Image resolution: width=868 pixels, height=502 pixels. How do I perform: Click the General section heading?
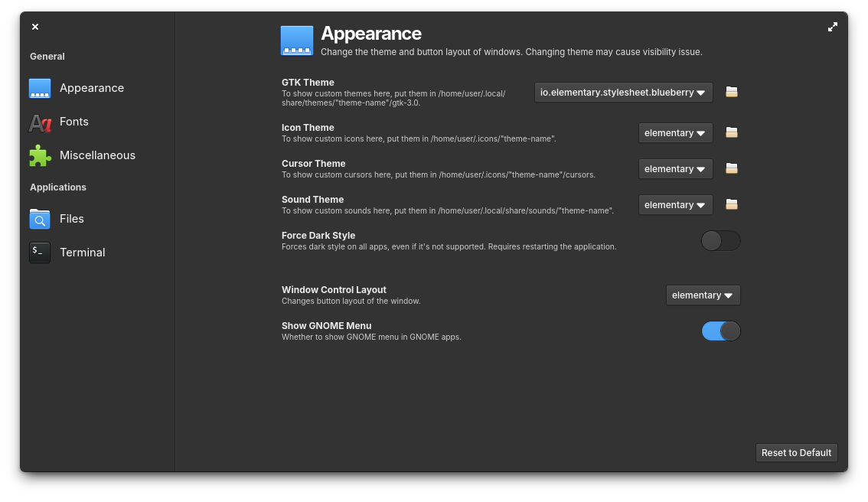47,57
